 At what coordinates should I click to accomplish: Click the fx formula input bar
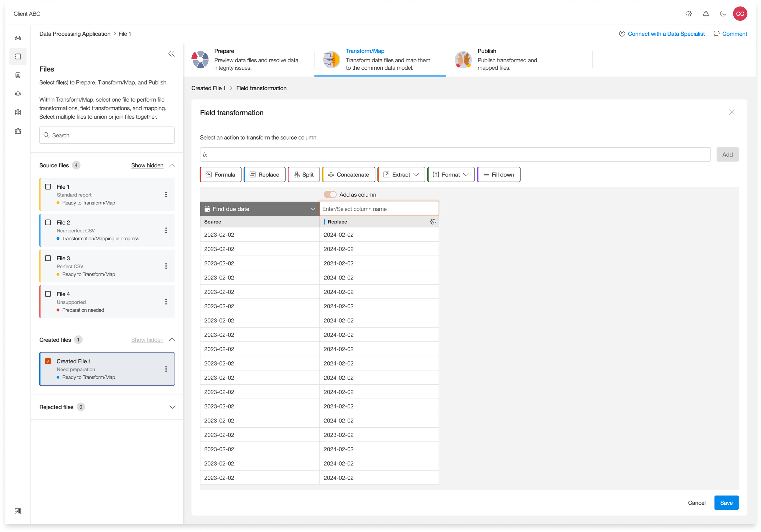pos(455,155)
